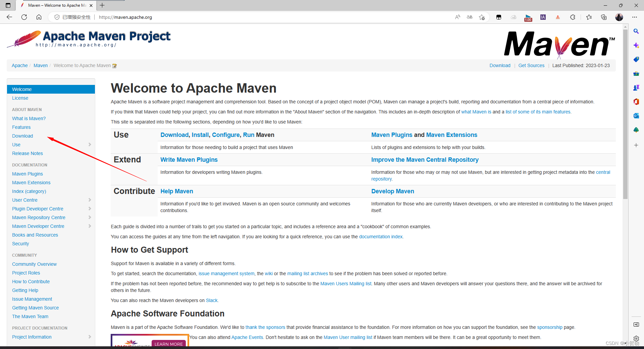
Task: Click the sidebar settings gear icon
Action: 636,339
